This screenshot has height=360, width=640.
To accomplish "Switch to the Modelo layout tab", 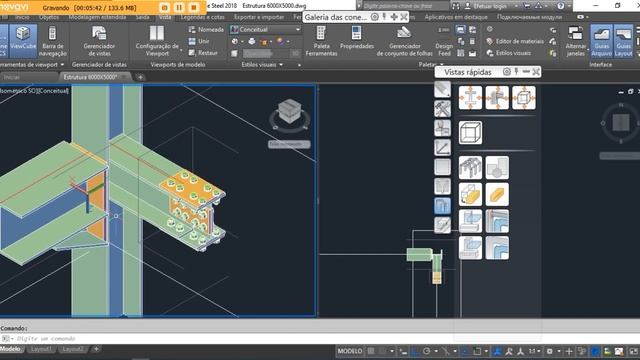I will coord(11,349).
